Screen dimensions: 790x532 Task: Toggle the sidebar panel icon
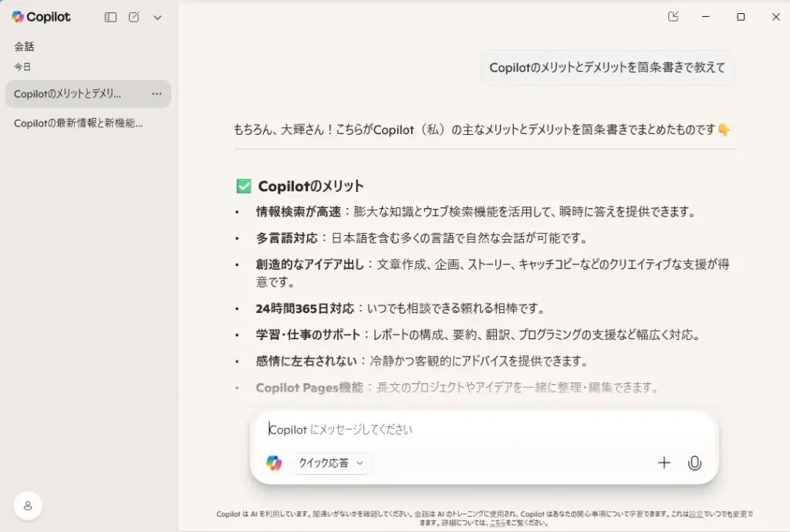coord(110,17)
